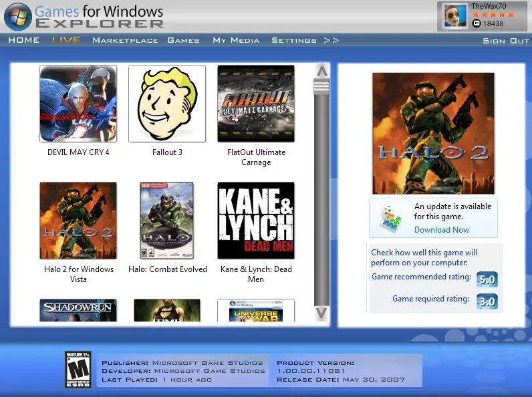Click the 5.0 recommended rating badge
Image resolution: width=532 pixels, height=397 pixels.
pos(487,279)
